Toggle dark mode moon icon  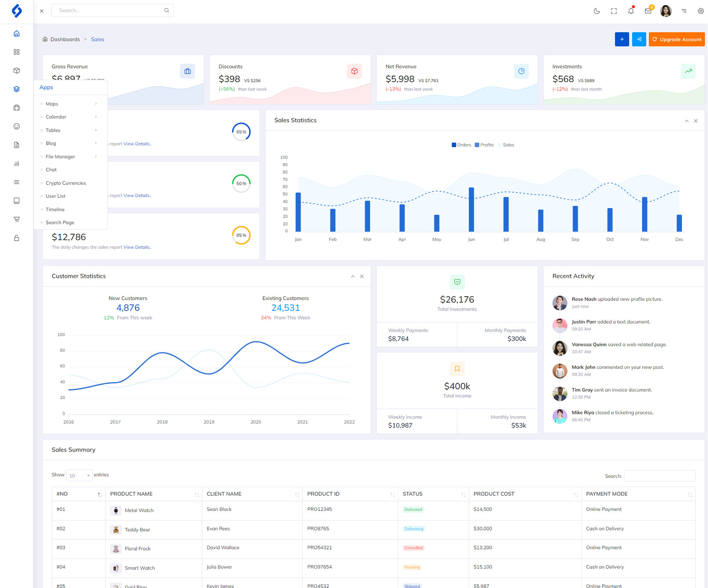pos(597,11)
